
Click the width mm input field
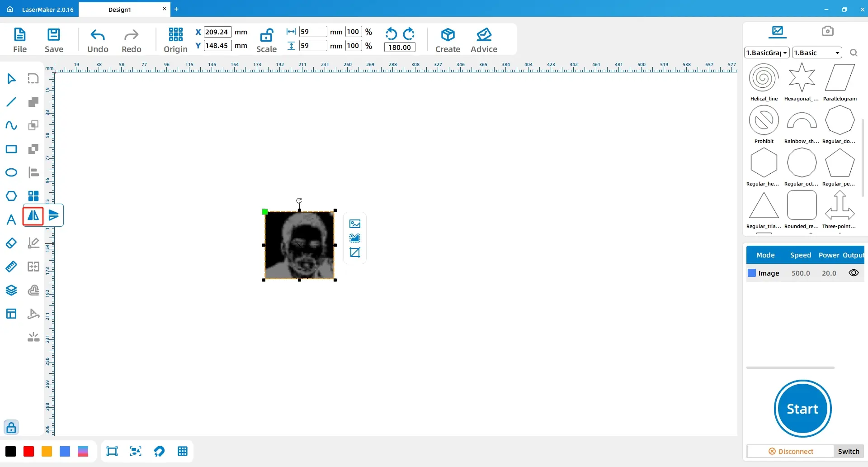point(313,32)
